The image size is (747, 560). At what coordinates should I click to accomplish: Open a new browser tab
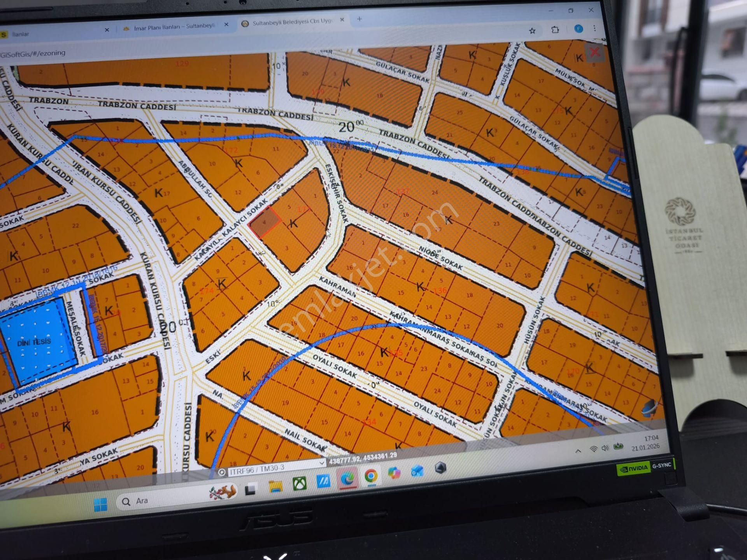pyautogui.click(x=359, y=19)
